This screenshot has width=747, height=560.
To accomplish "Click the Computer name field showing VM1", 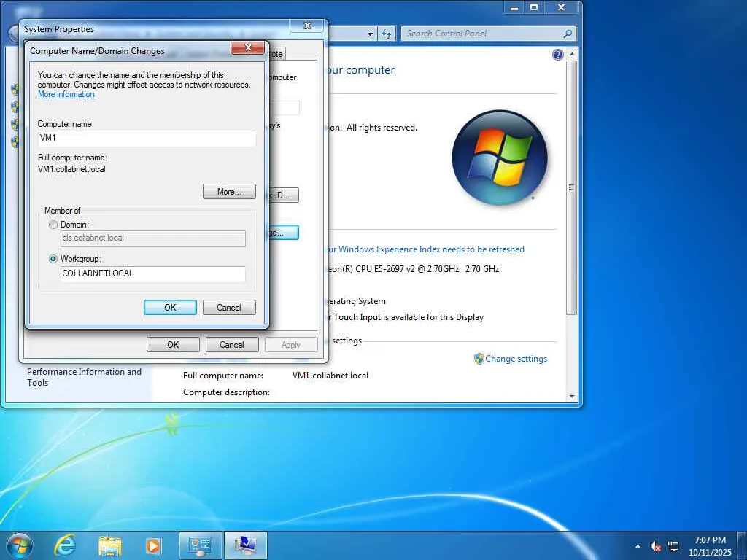I will 147,138.
